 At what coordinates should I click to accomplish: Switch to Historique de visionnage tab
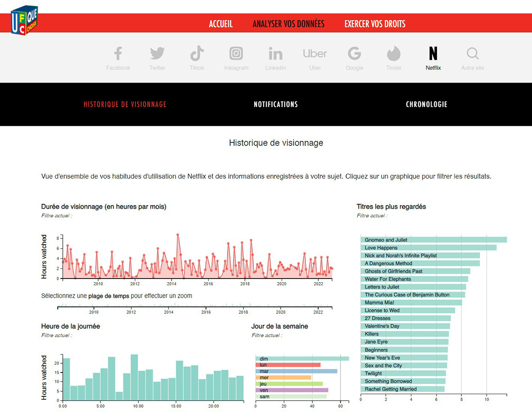tap(125, 104)
